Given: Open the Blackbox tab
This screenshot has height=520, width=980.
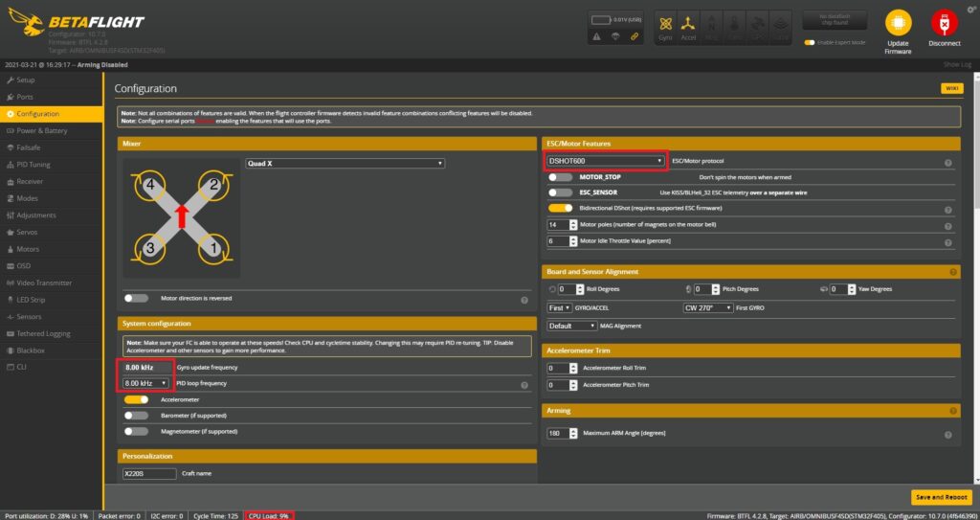Looking at the screenshot, I should [x=52, y=350].
